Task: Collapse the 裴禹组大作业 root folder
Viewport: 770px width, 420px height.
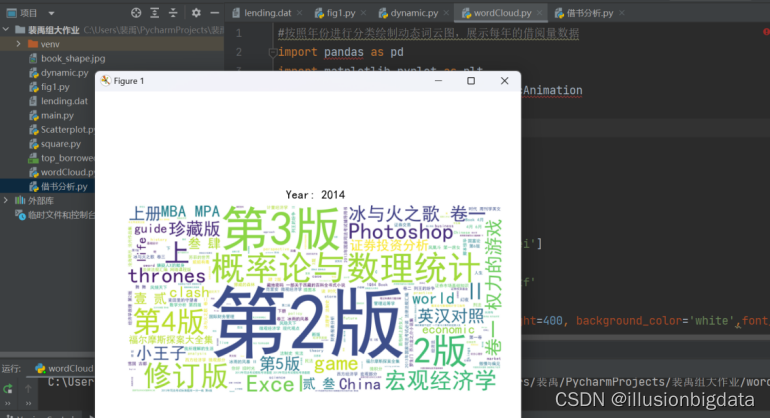Action: coord(6,29)
